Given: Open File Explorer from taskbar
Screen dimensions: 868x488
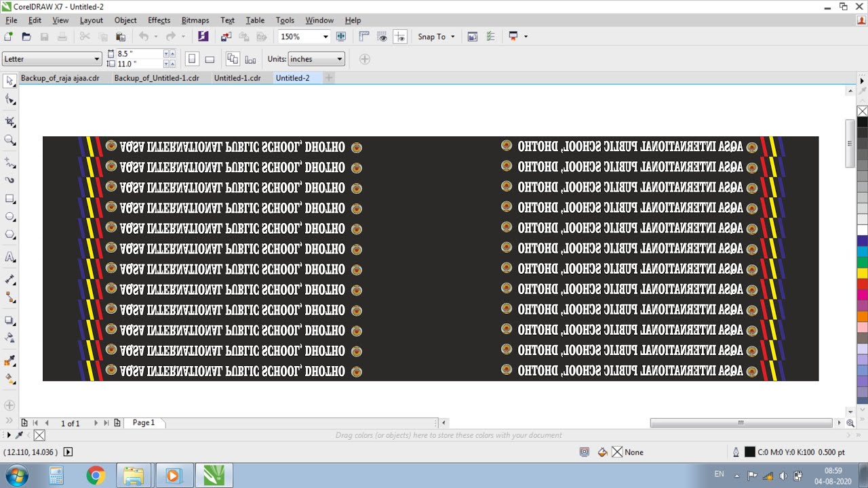Looking at the screenshot, I should coord(134,476).
